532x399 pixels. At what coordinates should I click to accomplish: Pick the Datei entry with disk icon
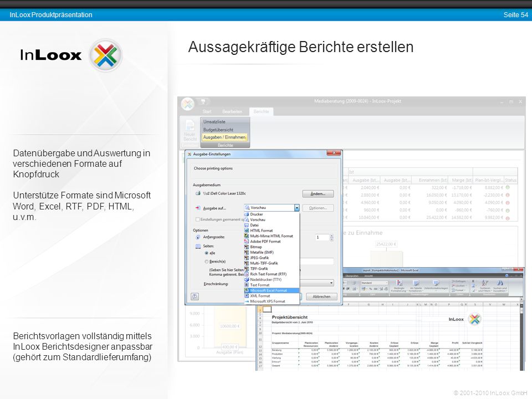tap(272, 225)
